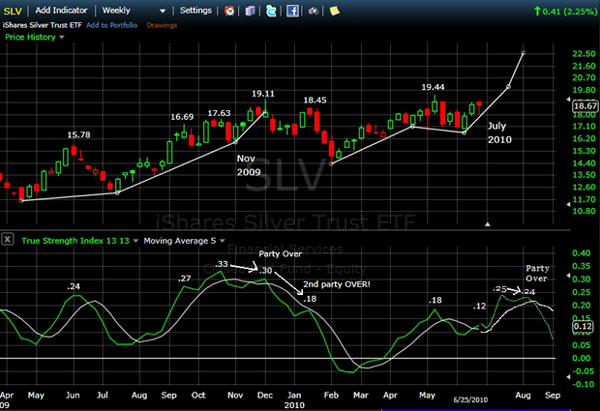The width and height of the screenshot is (600, 411).
Task: Open chart Settings
Action: coord(196,10)
